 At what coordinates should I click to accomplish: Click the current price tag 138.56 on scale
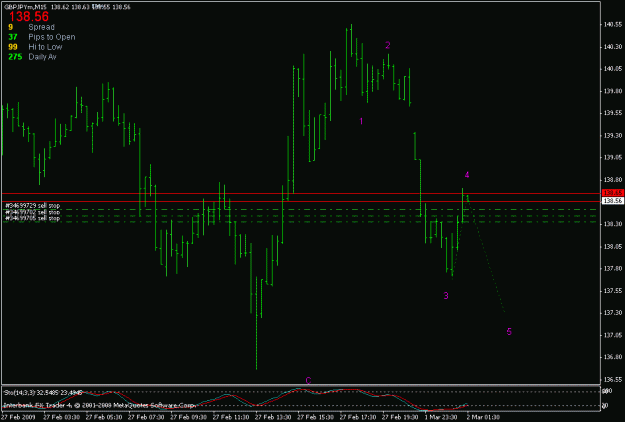click(x=613, y=201)
